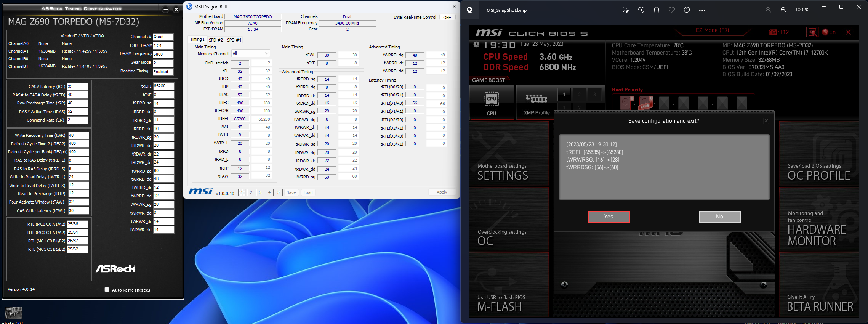Open the HARDWARE MONITOR tile

click(819, 220)
